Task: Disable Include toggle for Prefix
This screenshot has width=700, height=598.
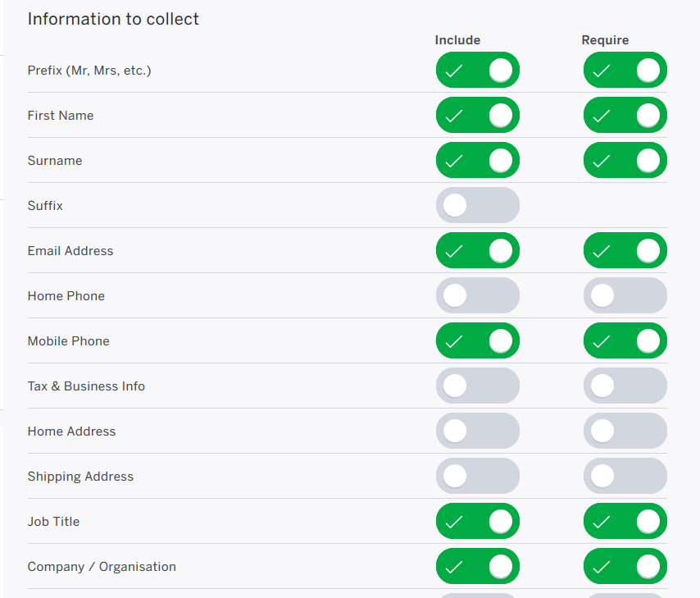Action: [477, 71]
